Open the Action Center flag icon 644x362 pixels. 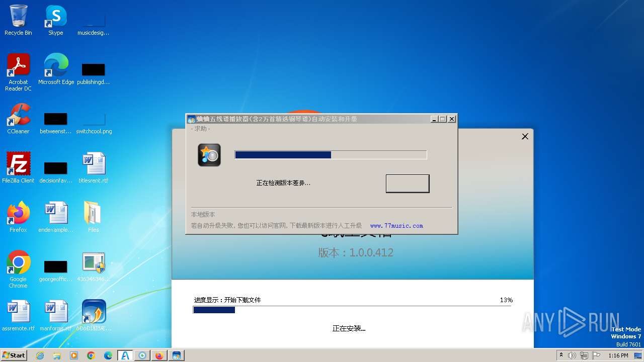coord(595,355)
